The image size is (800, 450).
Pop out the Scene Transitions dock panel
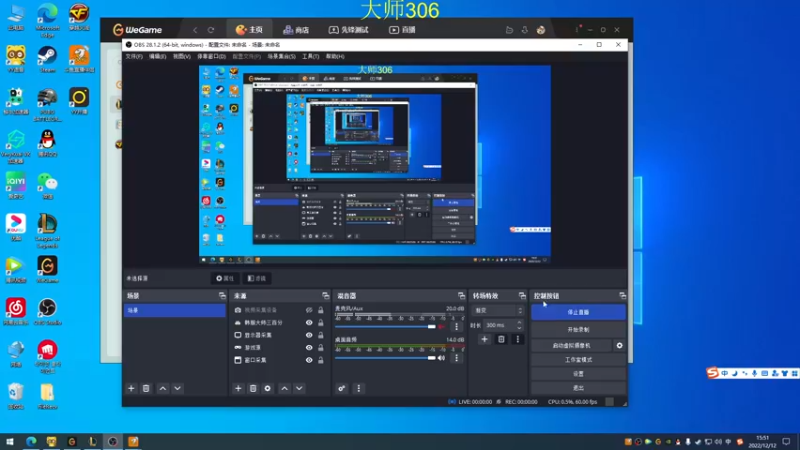point(522,295)
